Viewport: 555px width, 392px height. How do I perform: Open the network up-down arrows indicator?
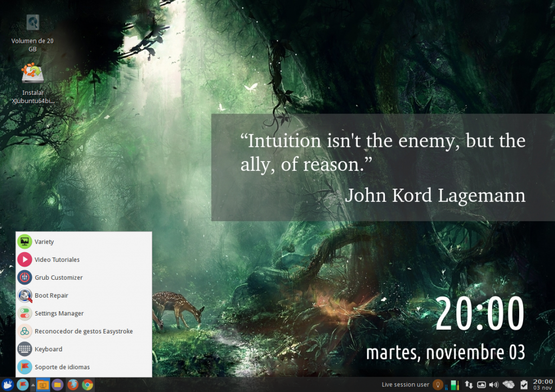[x=469, y=384]
